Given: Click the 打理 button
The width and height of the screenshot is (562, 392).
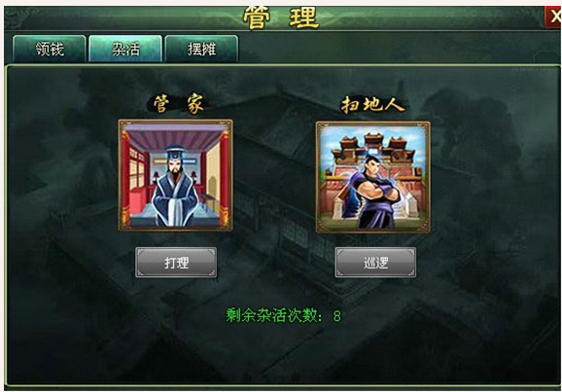Looking at the screenshot, I should 176,263.
